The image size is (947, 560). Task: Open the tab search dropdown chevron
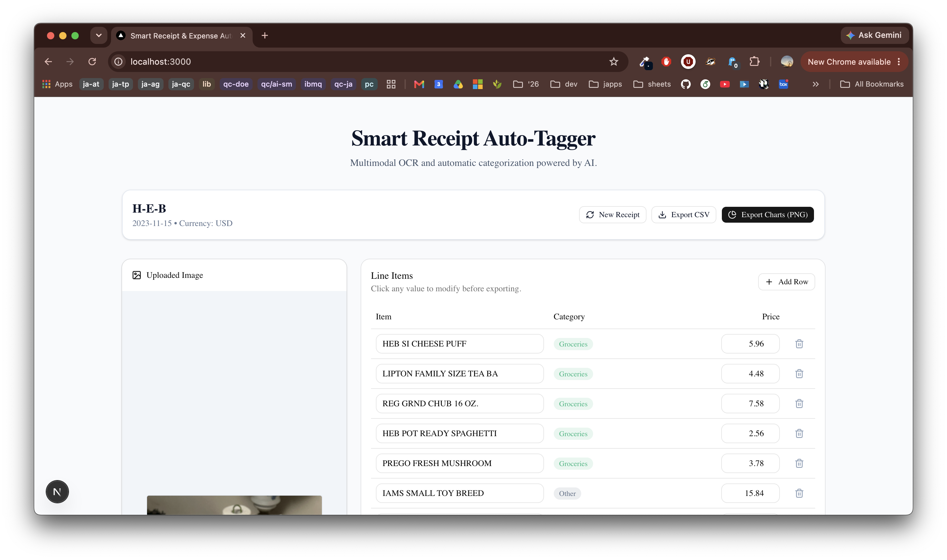[x=99, y=35]
